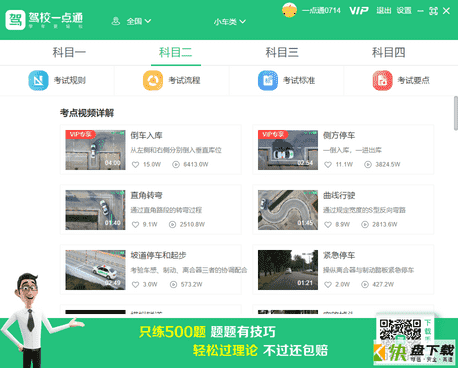
Task: Click the 退出 logout link
Action: [384, 11]
